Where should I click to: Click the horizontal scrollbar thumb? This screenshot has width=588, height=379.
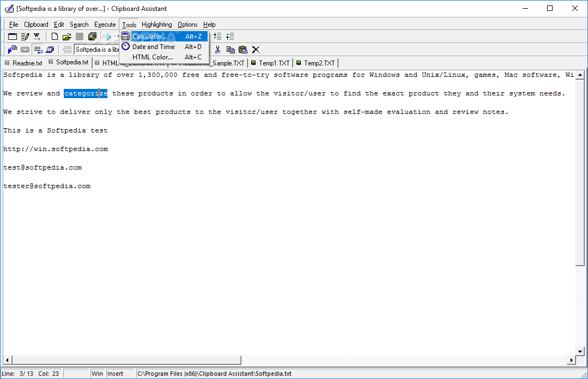point(126,360)
